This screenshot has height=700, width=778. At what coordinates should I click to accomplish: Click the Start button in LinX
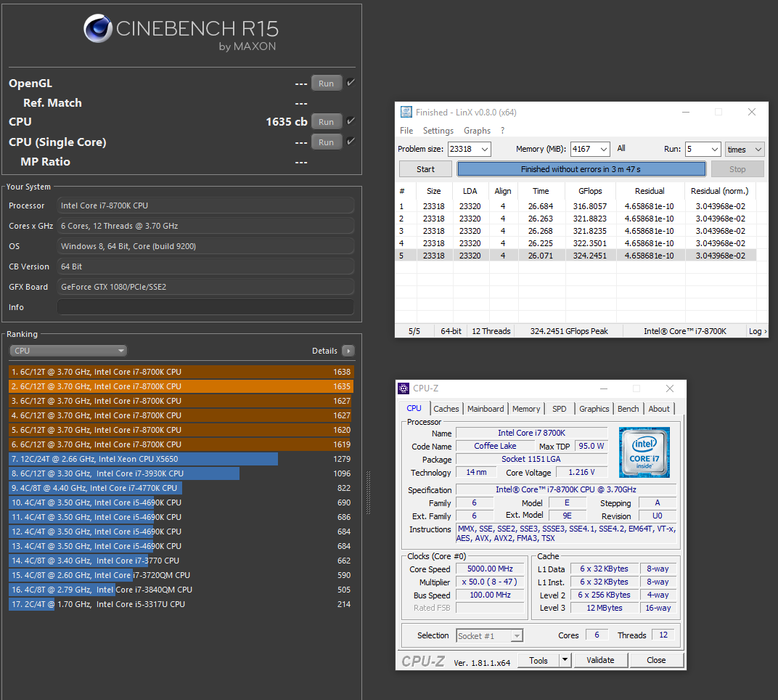point(425,169)
